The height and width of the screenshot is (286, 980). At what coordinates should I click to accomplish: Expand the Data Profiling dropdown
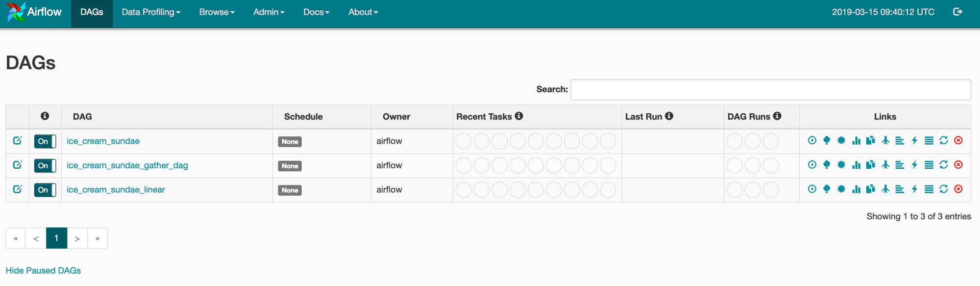151,12
